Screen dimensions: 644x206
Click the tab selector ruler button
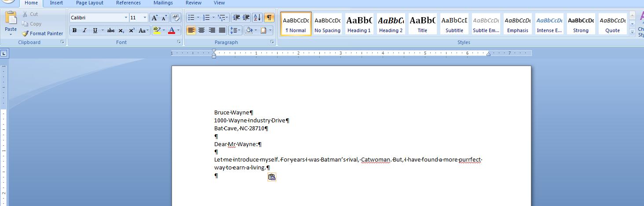4,53
